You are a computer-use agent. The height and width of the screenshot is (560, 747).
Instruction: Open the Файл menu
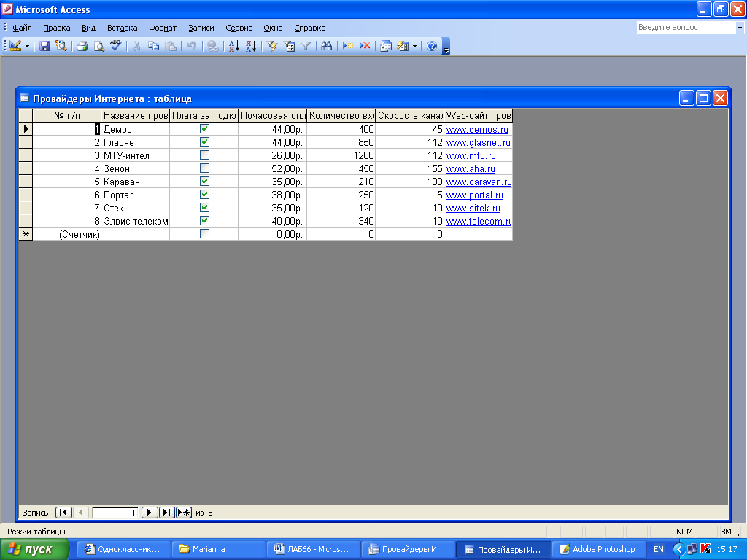tap(22, 28)
